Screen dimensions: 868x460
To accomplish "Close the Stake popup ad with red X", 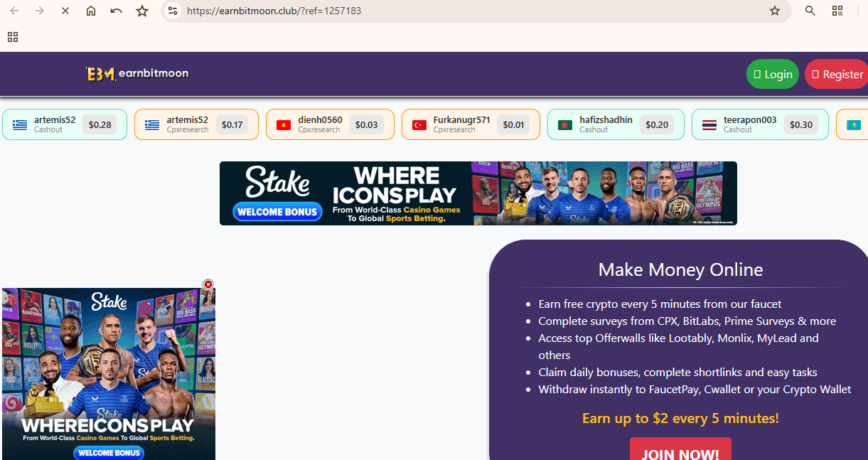I will coord(208,284).
